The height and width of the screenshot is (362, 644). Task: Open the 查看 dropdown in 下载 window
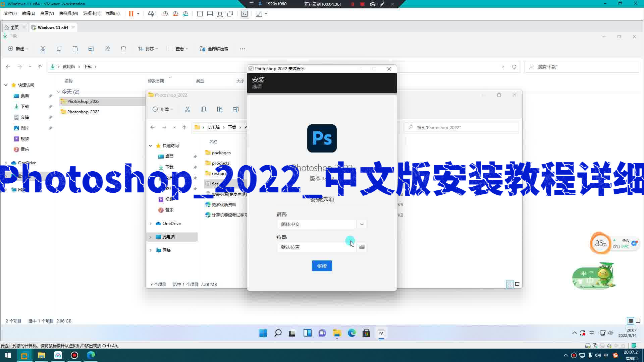(x=178, y=49)
